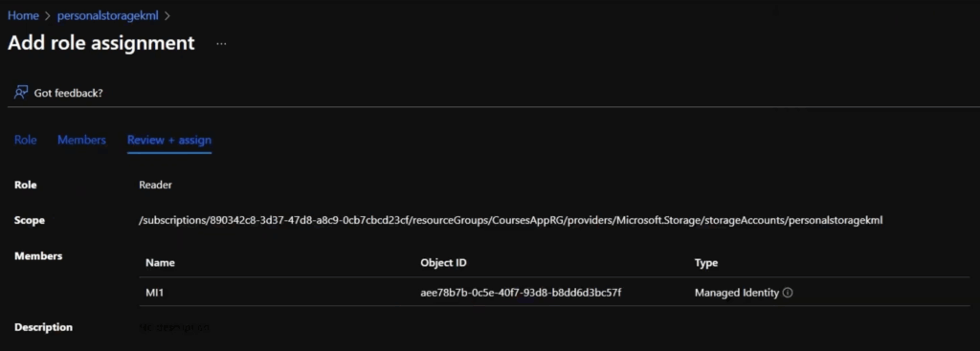Click the Type column header
The width and height of the screenshot is (980, 351).
click(706, 263)
